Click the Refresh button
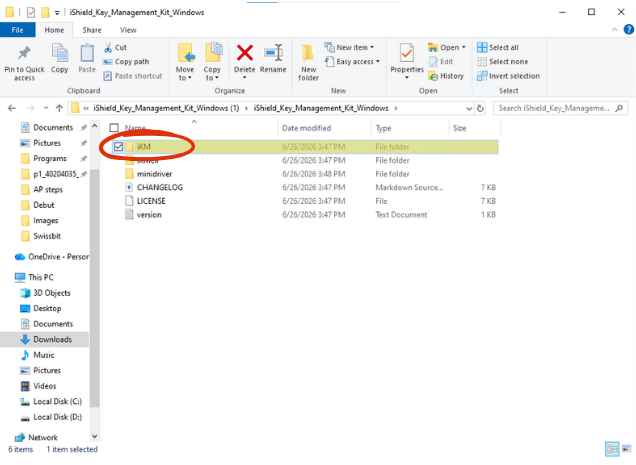Image resolution: width=636 pixels, height=465 pixels. (480, 108)
